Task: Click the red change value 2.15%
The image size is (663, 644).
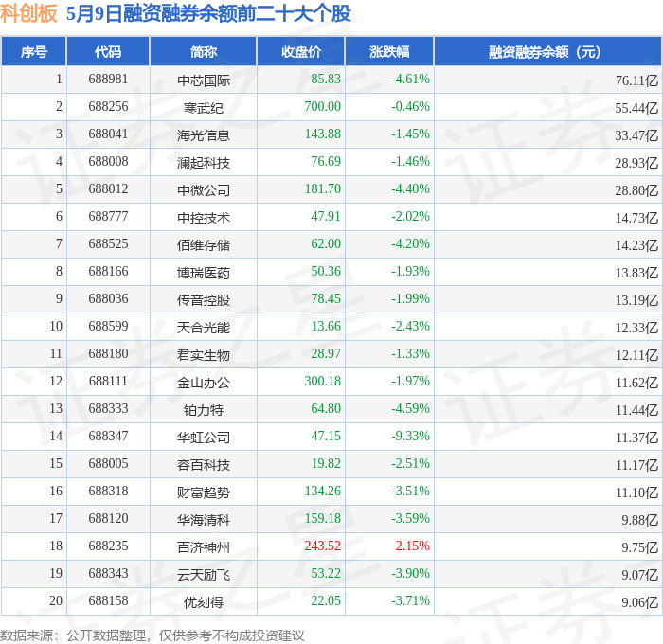Action: point(413,546)
